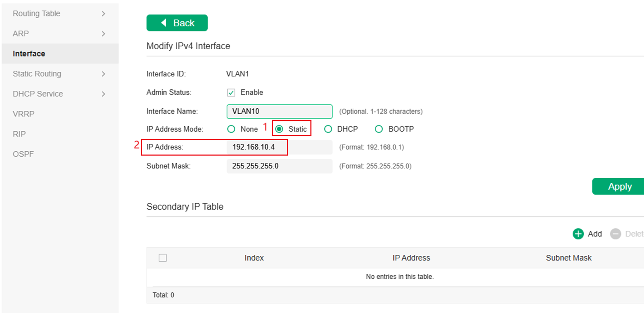Click the Modify IPv4 Interface heading
This screenshot has width=644, height=313.
click(x=188, y=46)
